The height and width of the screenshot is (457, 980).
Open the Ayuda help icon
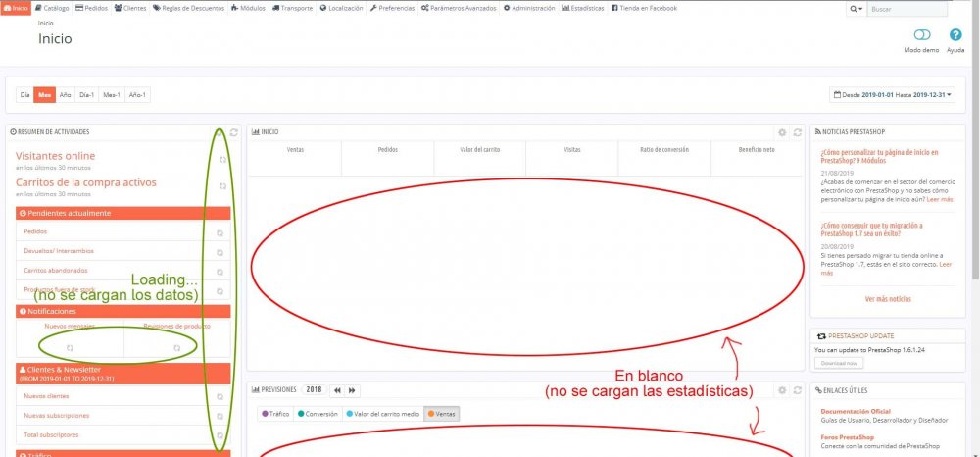point(955,40)
